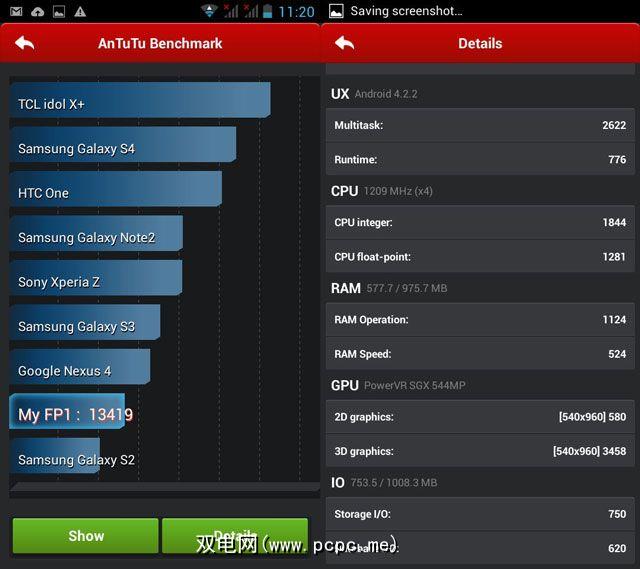Open the mail notification icon in status bar
The image size is (640, 569).
[16, 11]
